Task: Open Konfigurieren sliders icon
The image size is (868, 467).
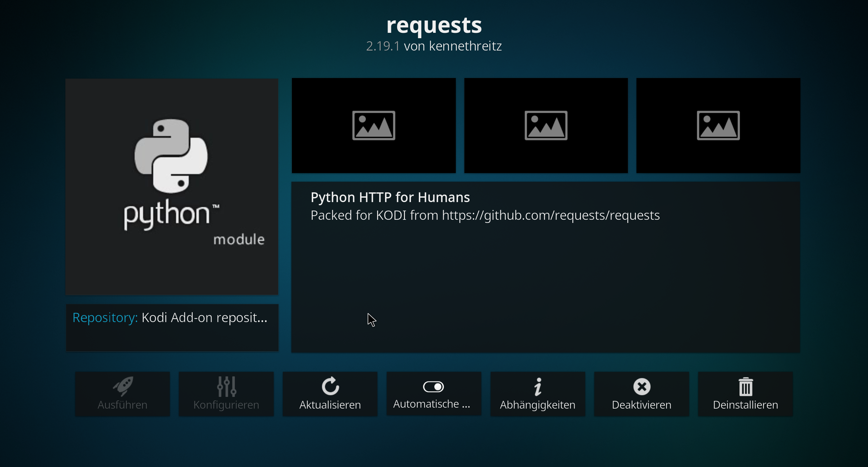Action: (x=226, y=386)
